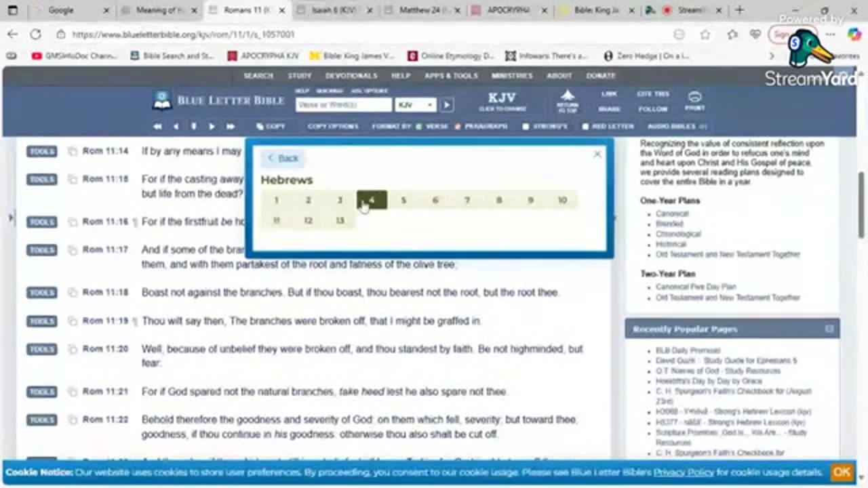Bookmark page with the star icon
This screenshot has width=868, height=488.
[x=705, y=35]
